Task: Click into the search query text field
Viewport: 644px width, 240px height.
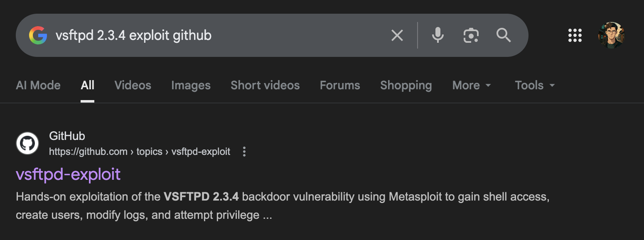Action: (216, 35)
